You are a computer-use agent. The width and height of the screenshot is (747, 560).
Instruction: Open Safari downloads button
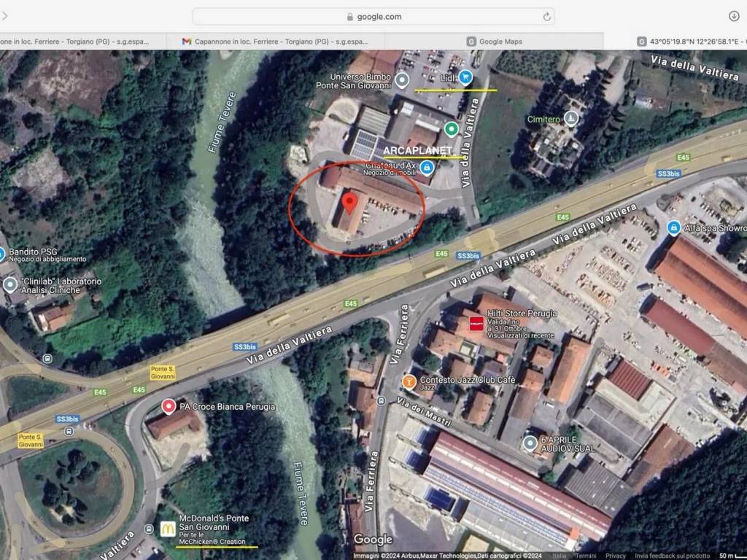click(734, 16)
